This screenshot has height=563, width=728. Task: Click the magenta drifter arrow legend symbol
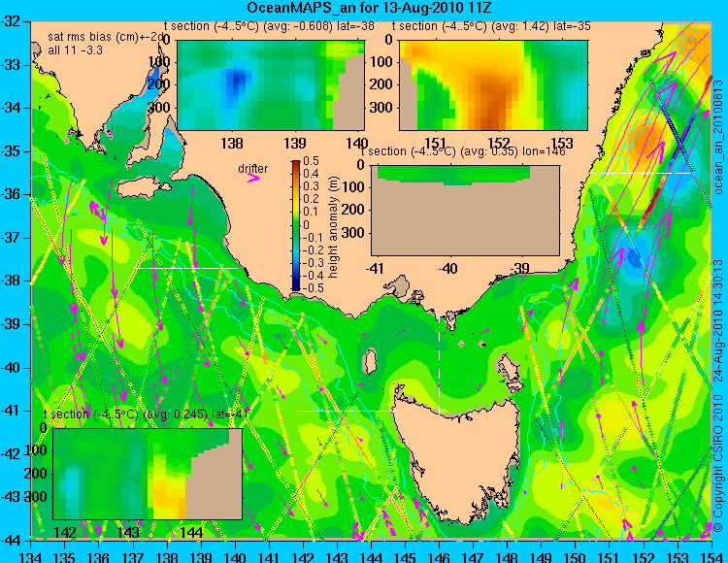click(253, 178)
